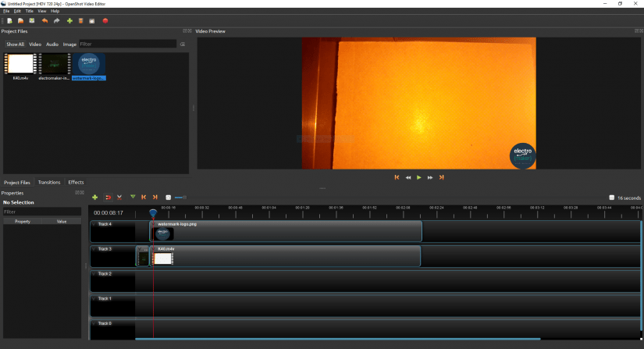Click the red Export Video button
Viewport: 644px width, 349px height.
point(105,20)
